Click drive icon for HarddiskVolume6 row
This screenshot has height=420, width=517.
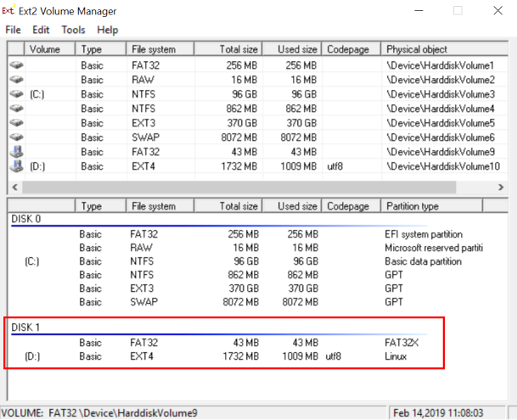pyautogui.click(x=16, y=137)
